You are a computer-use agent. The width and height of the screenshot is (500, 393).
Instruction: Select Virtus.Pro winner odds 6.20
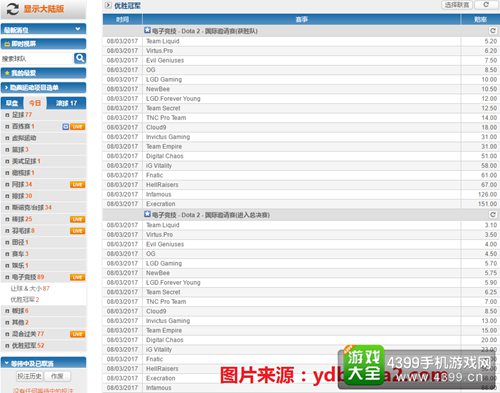coord(491,51)
